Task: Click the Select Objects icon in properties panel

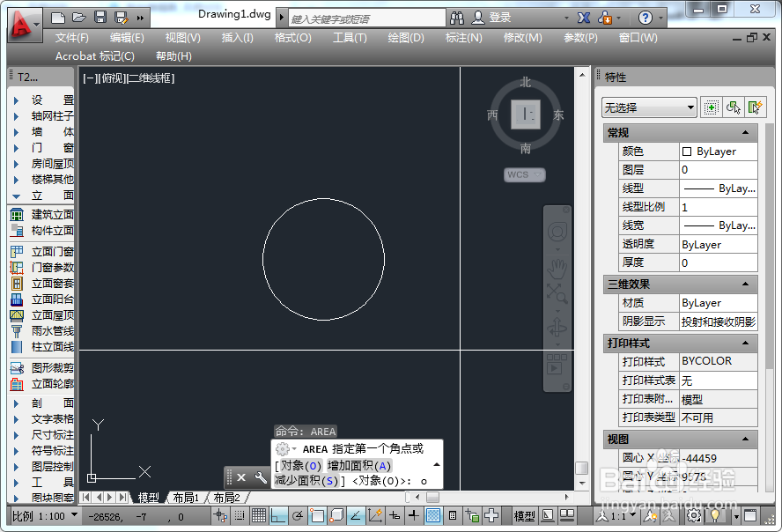Action: pos(733,107)
